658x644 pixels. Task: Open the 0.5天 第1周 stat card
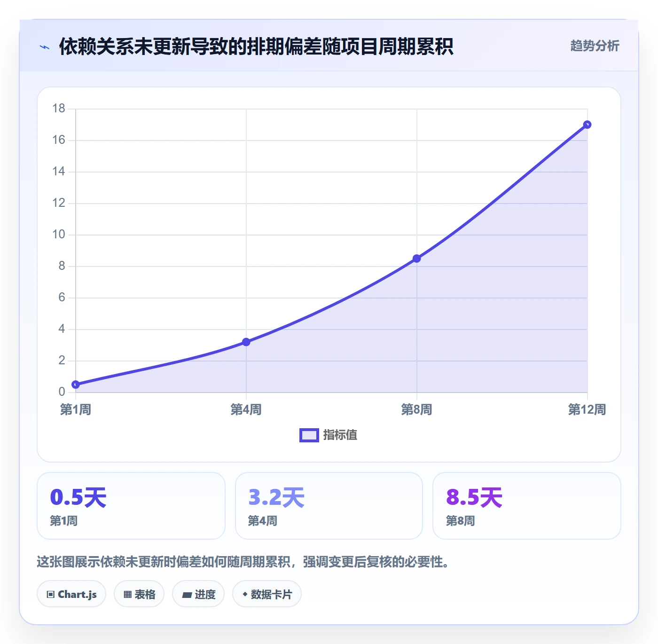(x=131, y=506)
